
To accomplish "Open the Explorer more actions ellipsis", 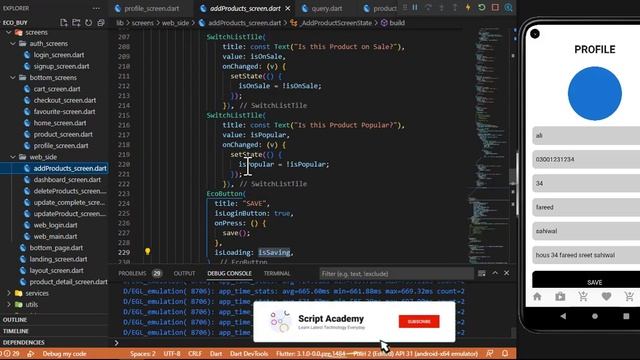I will coord(96,8).
